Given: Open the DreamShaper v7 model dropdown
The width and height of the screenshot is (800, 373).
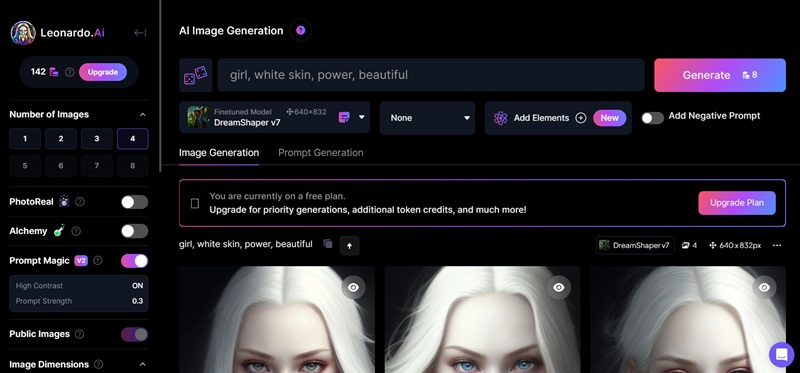Looking at the screenshot, I should (x=274, y=118).
